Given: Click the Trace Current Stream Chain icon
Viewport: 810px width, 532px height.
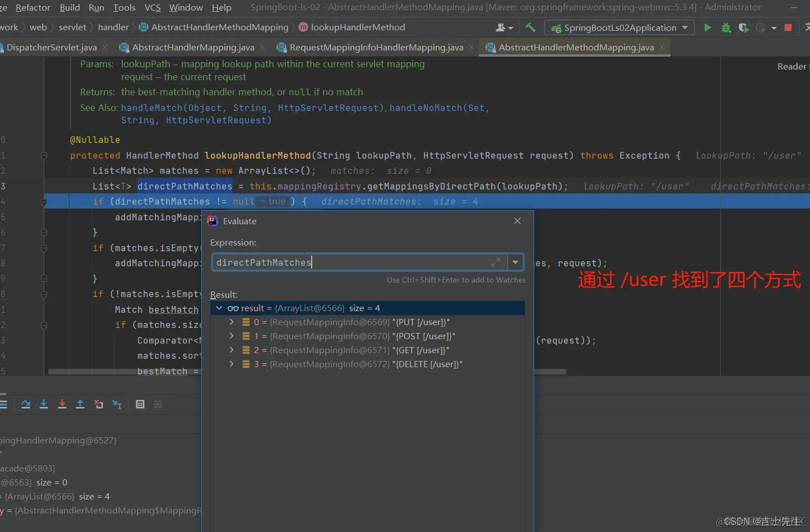Looking at the screenshot, I should 158,404.
